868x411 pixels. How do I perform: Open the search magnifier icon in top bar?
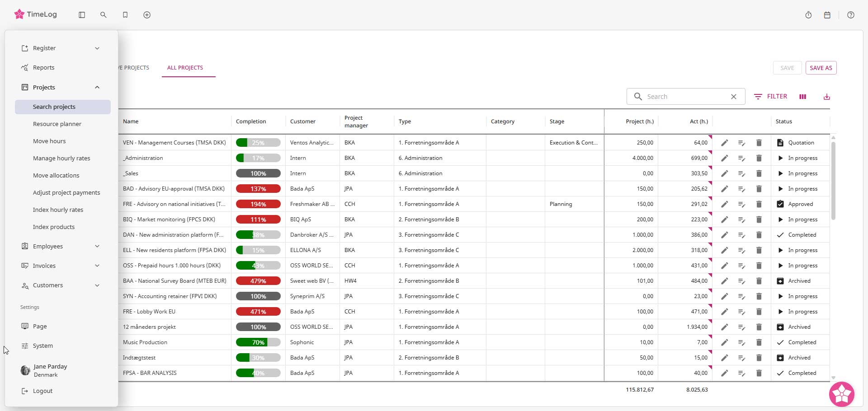[x=104, y=15]
